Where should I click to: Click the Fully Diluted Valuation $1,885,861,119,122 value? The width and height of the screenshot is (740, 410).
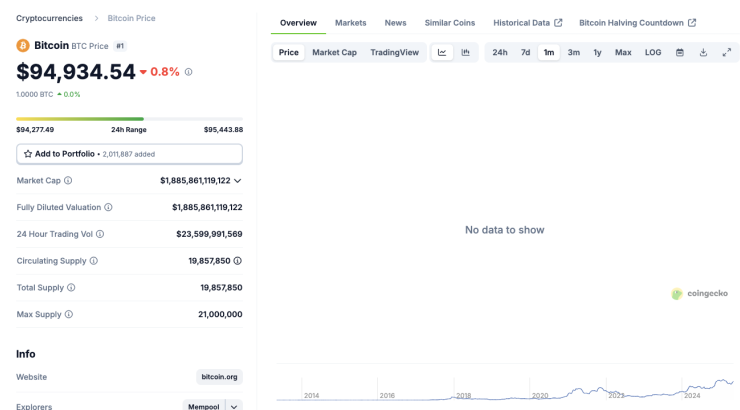tap(207, 207)
